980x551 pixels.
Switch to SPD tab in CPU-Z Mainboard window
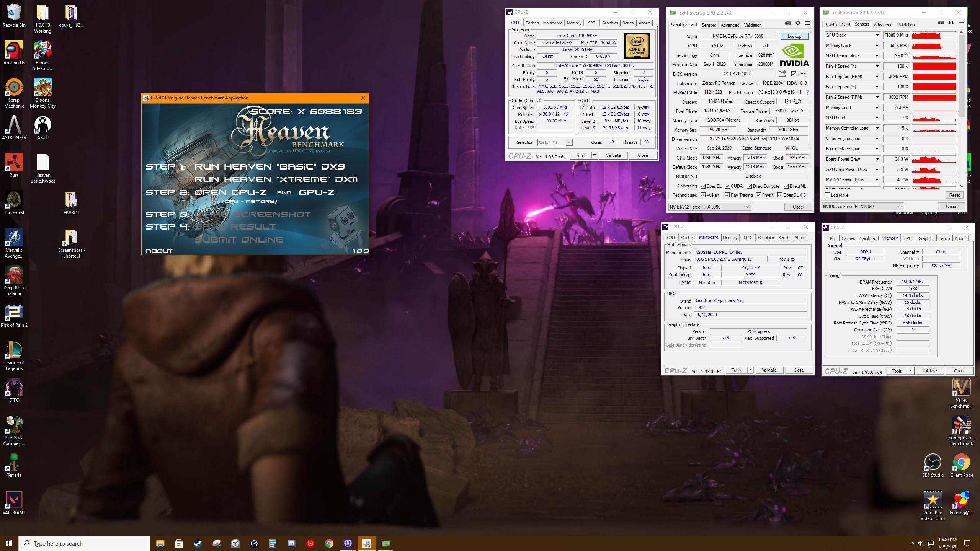coord(747,238)
